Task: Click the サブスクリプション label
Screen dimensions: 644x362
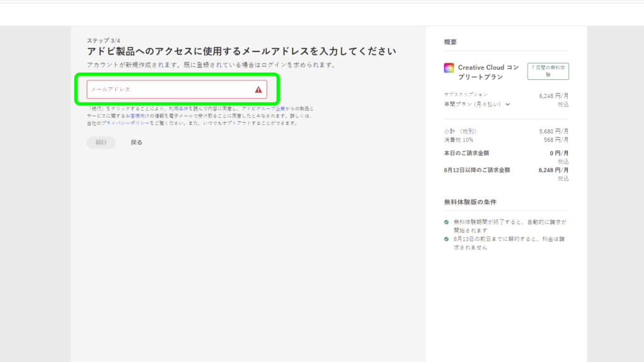Action: (x=466, y=94)
